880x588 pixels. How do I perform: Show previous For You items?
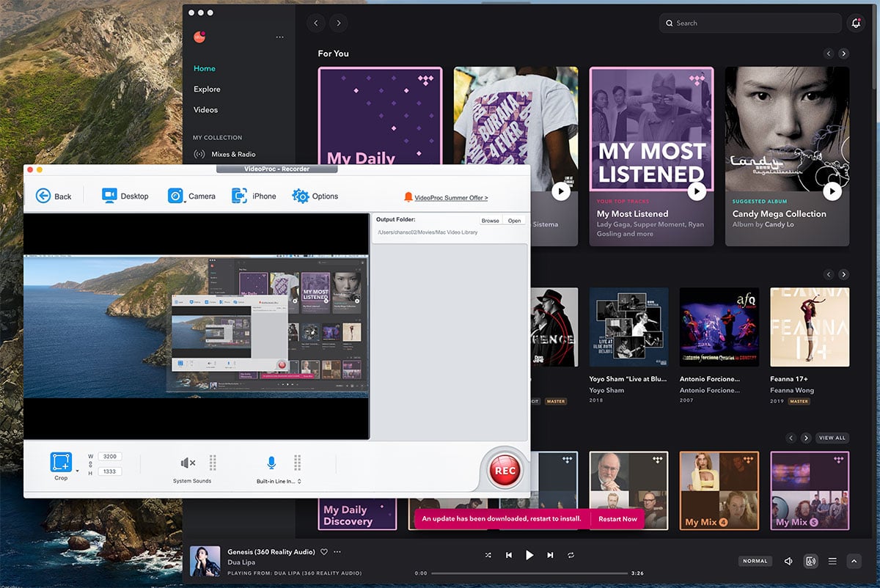[829, 54]
